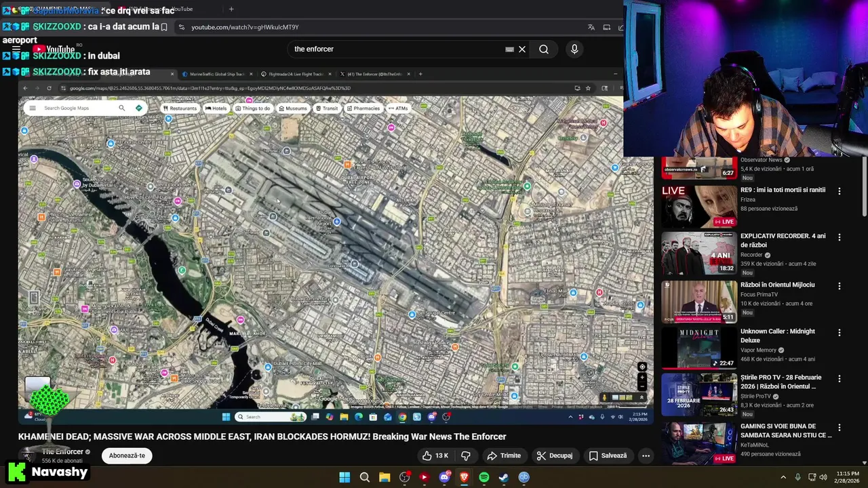Select Transit chip in Google Maps video

pos(327,108)
